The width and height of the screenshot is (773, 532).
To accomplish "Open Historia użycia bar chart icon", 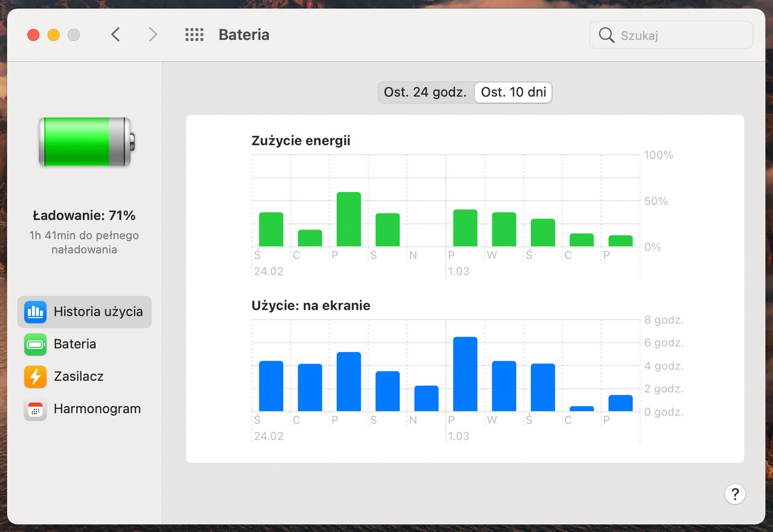I will [x=35, y=312].
